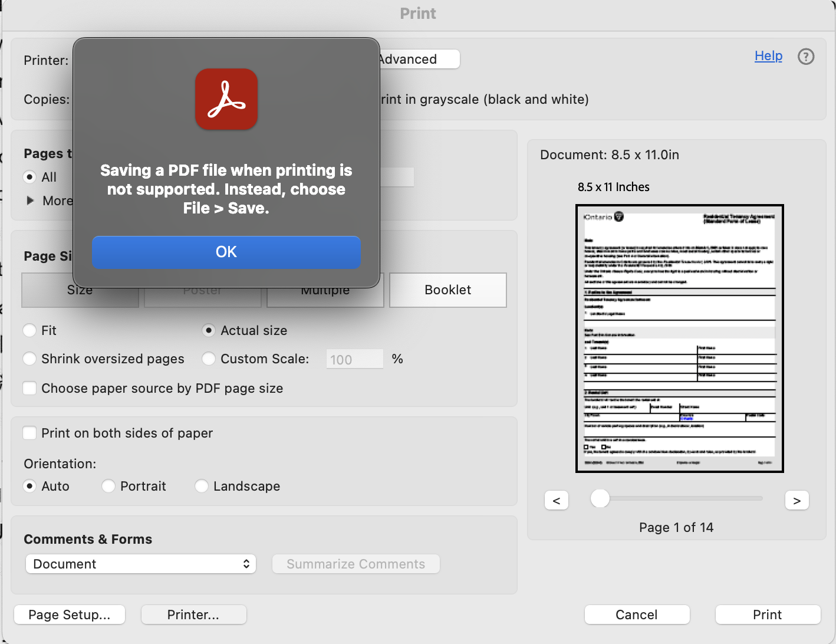836x644 pixels.
Task: Click the document page preview thumbnail
Action: (x=680, y=339)
